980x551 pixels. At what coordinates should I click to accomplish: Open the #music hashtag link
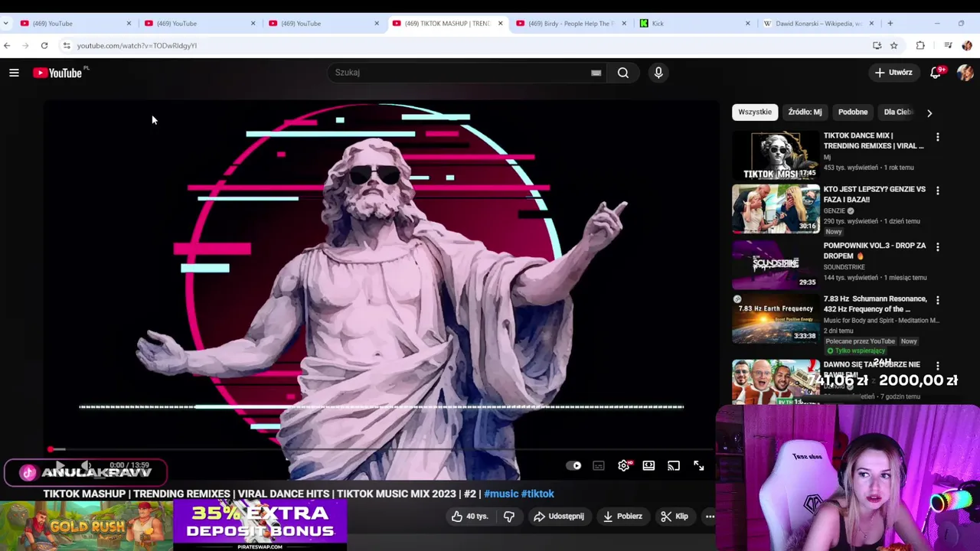pos(501,494)
